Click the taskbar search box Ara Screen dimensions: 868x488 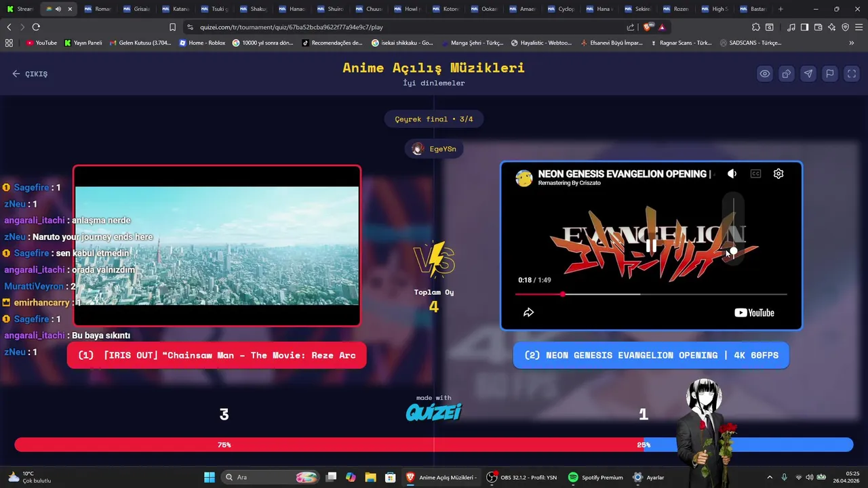(x=271, y=477)
